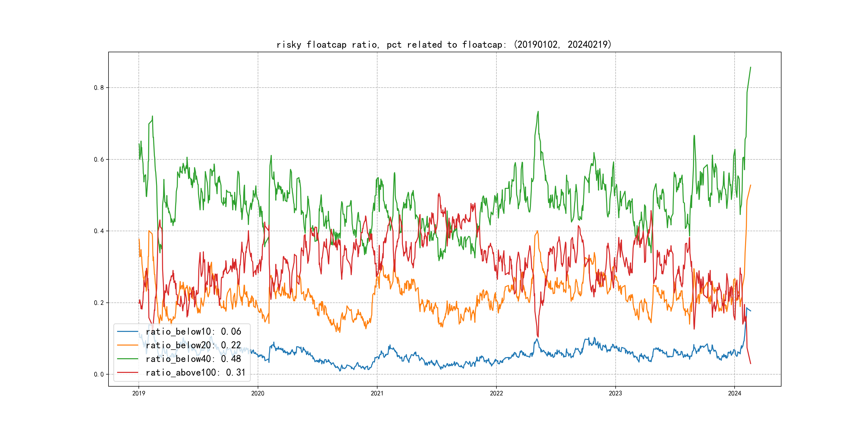Select the 'ratio_below10: 0.06' legend label

point(193,332)
